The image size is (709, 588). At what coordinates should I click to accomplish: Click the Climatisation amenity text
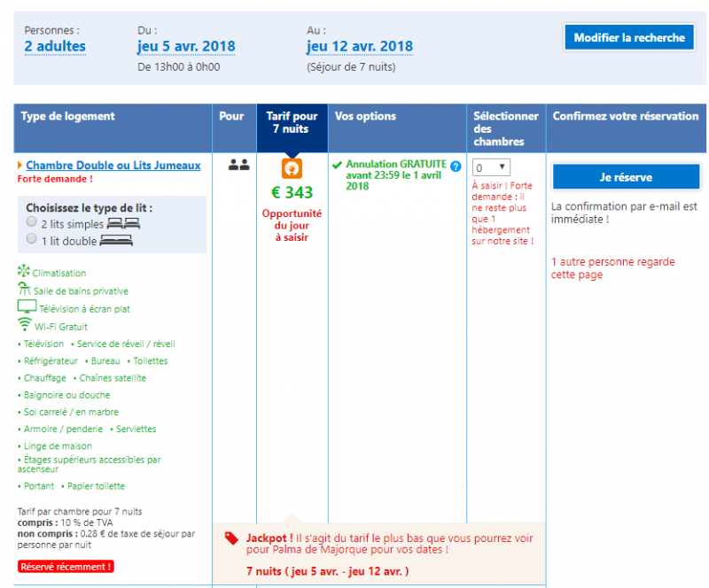59,273
